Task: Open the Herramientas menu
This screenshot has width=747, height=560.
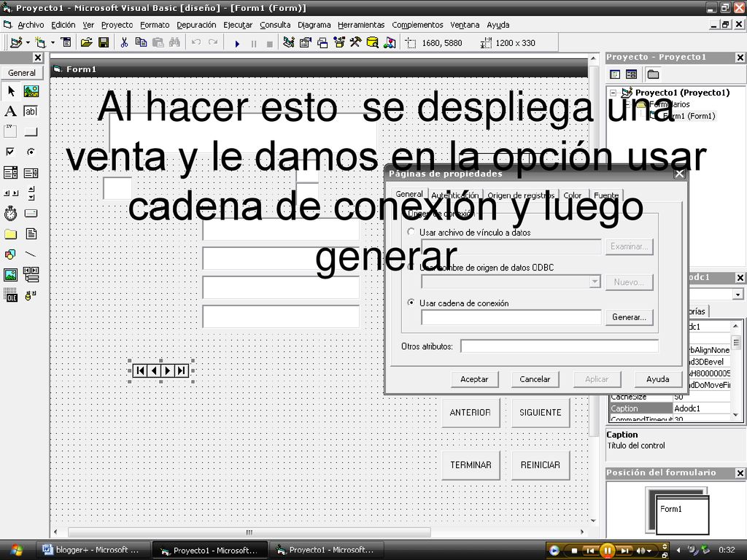Action: click(361, 25)
